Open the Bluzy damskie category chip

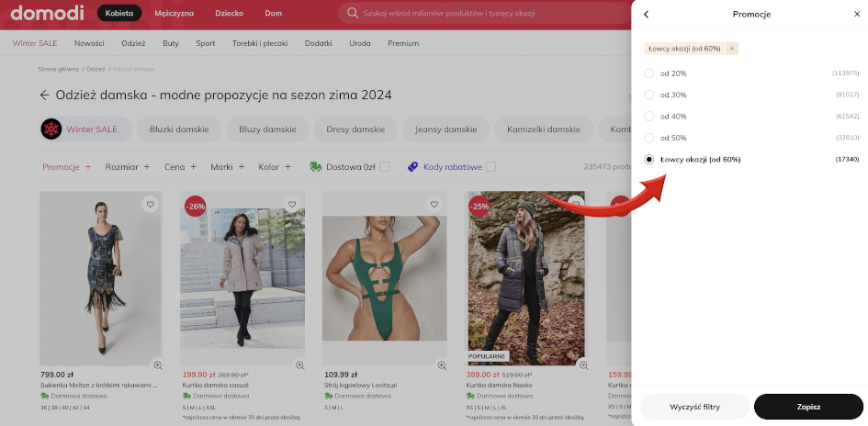(267, 129)
